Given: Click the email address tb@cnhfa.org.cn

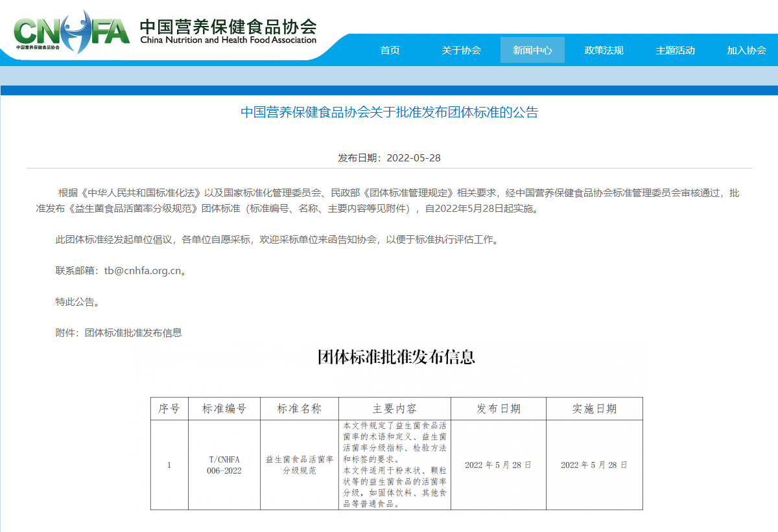Looking at the screenshot, I should click(x=143, y=271).
